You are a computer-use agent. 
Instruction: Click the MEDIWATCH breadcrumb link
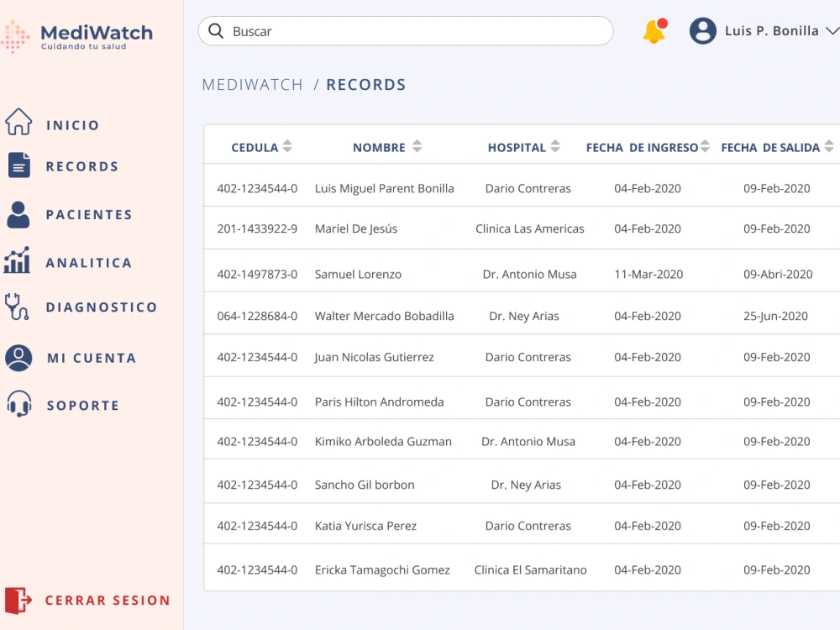[252, 85]
